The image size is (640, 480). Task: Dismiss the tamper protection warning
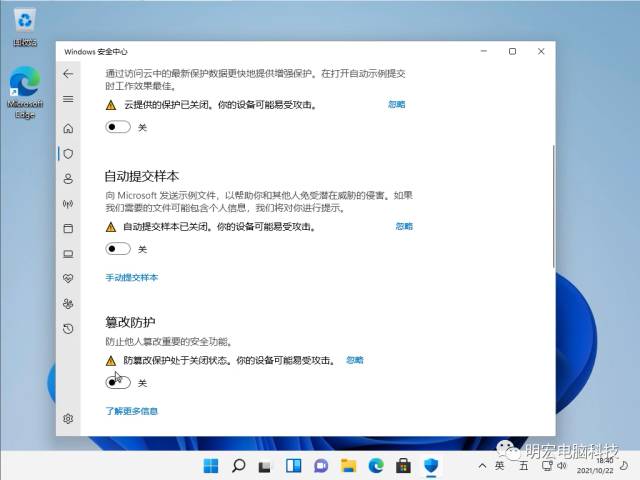[355, 360]
